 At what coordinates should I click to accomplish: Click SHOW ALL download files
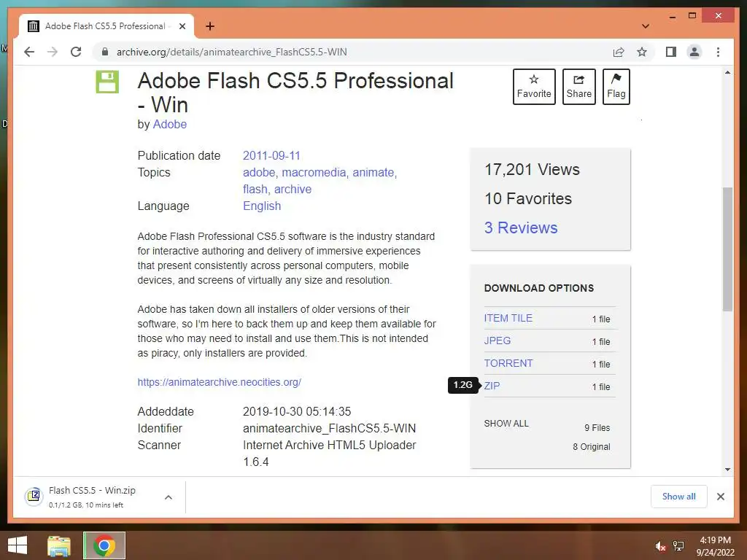(x=506, y=424)
